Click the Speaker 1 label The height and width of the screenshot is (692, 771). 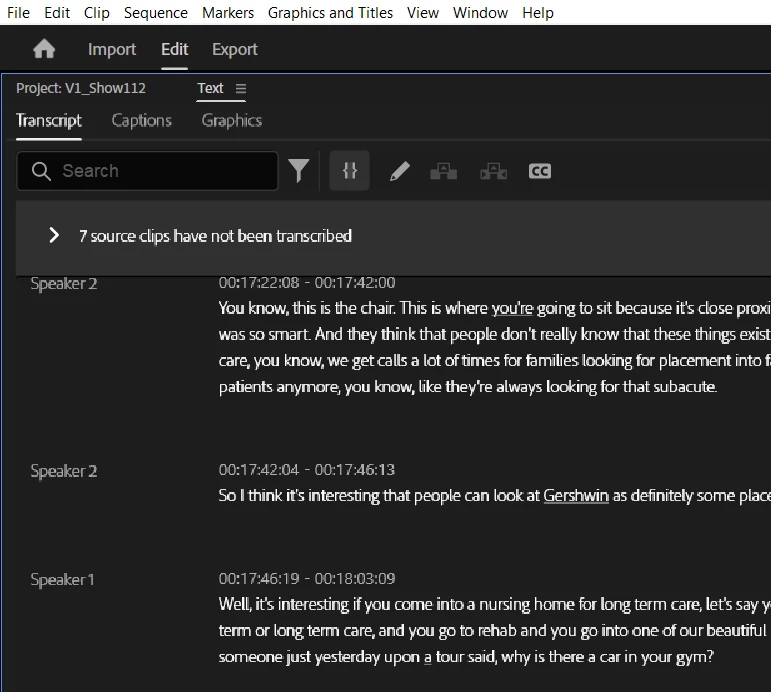click(x=62, y=579)
